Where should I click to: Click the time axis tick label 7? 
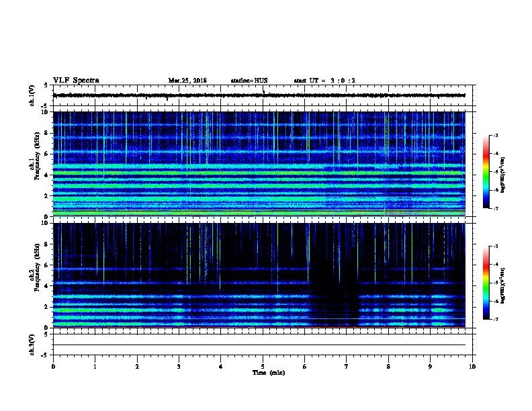point(347,367)
